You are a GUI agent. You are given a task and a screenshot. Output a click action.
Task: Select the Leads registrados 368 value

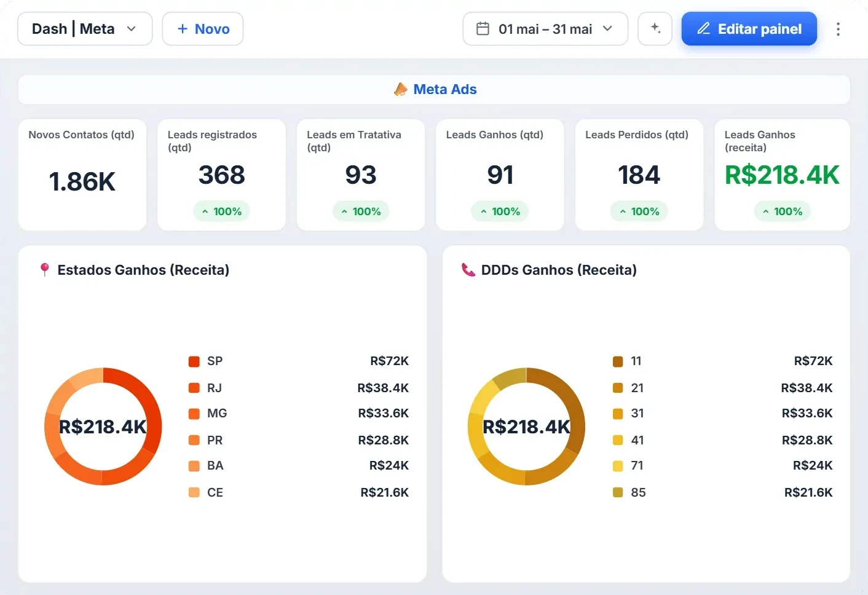[221, 175]
